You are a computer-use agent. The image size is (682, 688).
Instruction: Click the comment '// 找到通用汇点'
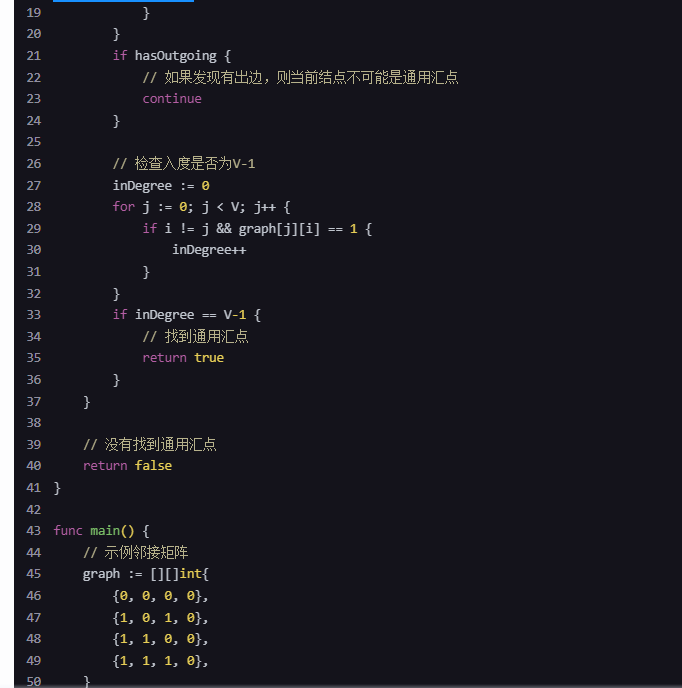(x=195, y=337)
